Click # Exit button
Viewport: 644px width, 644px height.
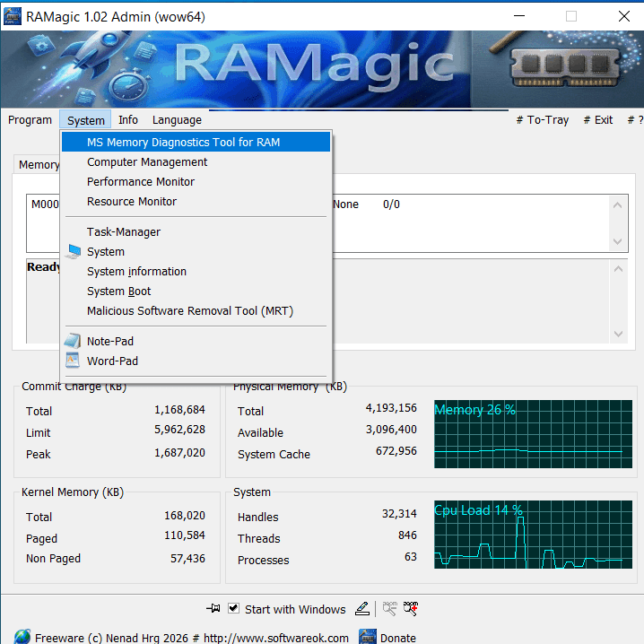pyautogui.click(x=598, y=120)
